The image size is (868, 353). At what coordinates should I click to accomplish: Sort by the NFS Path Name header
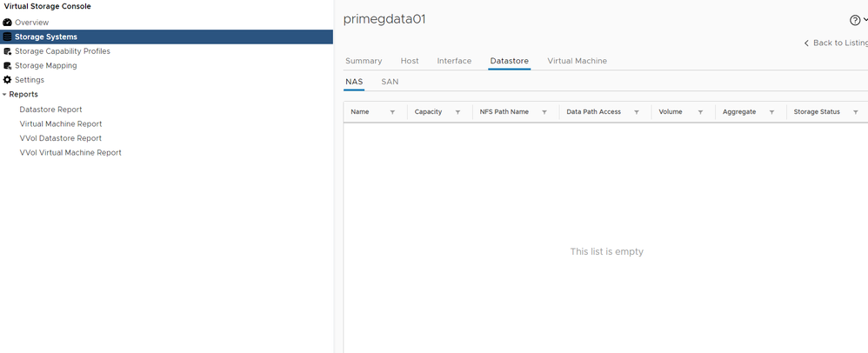pos(504,112)
